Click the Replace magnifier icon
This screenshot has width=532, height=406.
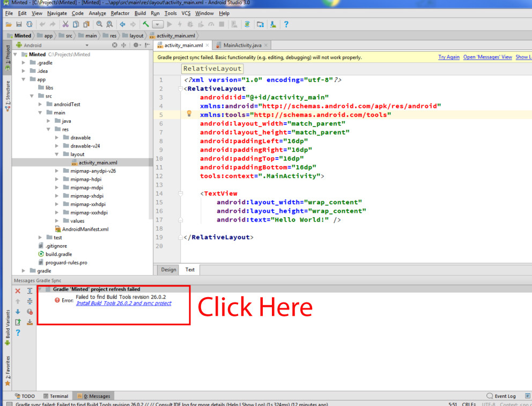click(109, 25)
